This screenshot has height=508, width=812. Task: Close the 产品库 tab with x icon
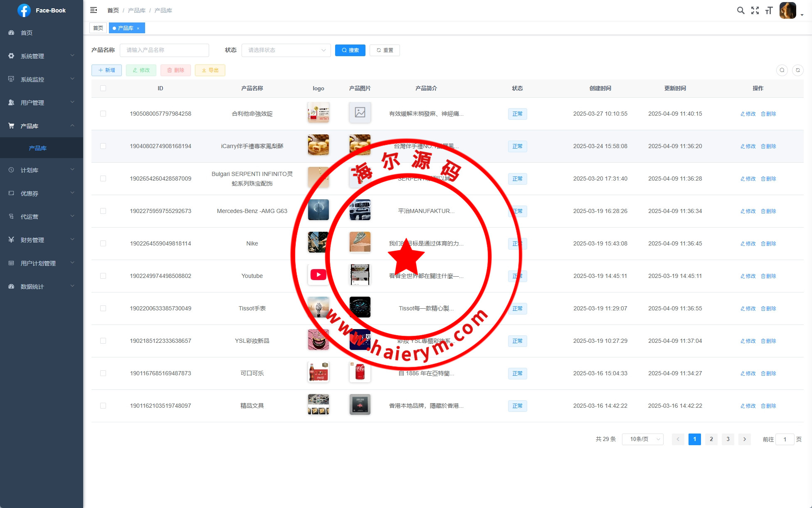click(138, 28)
